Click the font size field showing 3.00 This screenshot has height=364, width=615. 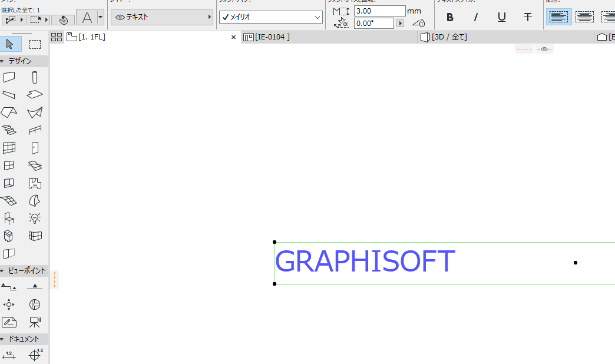pos(380,11)
